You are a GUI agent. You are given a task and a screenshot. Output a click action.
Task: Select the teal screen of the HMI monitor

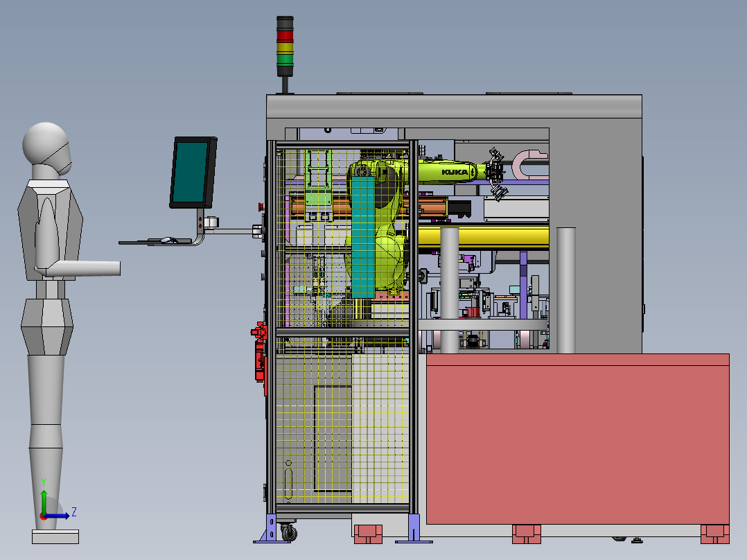click(x=190, y=172)
